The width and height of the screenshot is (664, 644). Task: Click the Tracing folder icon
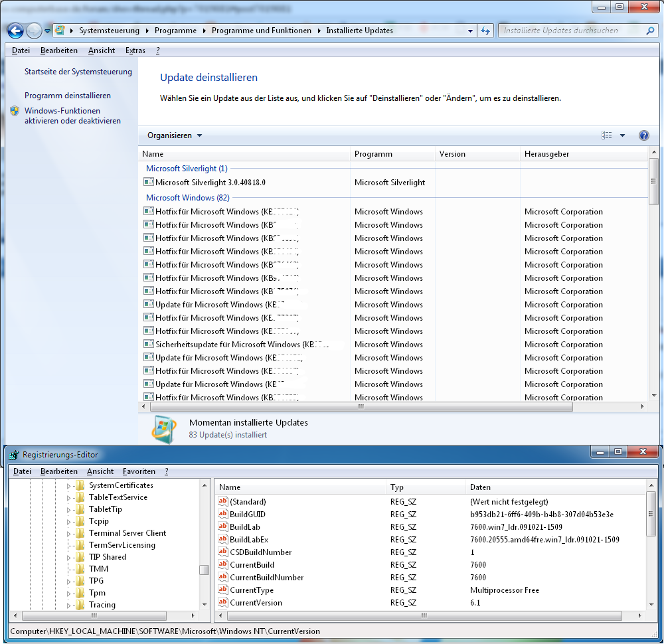[80, 605]
